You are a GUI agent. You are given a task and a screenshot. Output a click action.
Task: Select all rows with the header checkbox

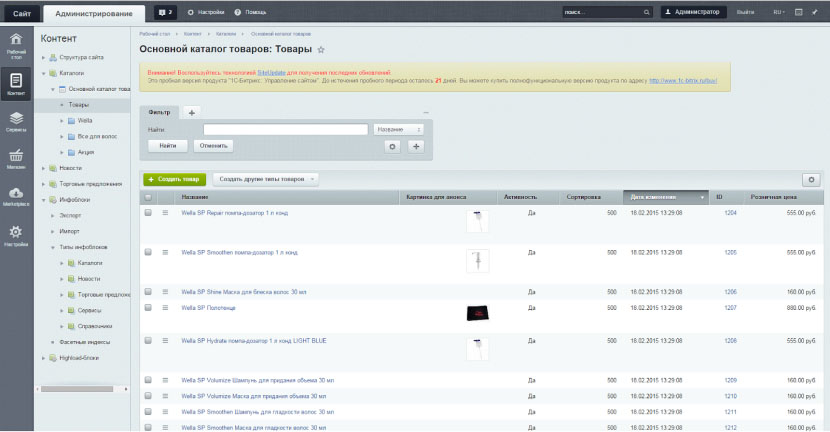pos(148,198)
